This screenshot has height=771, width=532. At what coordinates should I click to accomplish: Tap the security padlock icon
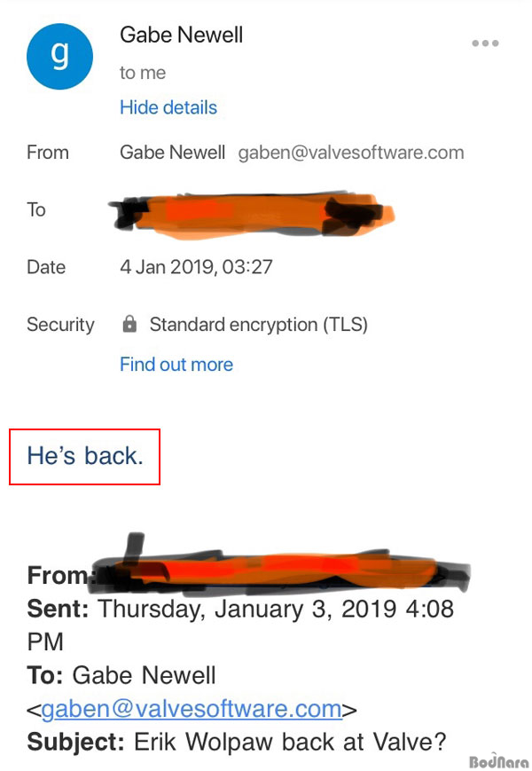(x=129, y=324)
